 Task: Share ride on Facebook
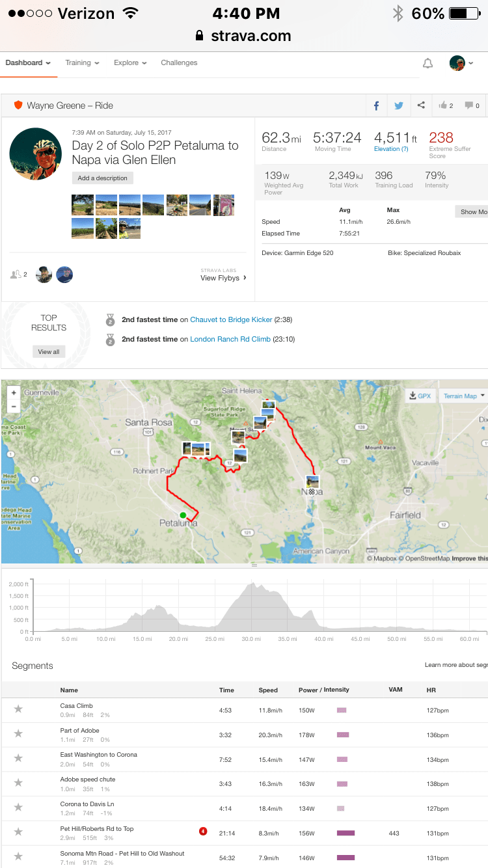[x=376, y=105]
